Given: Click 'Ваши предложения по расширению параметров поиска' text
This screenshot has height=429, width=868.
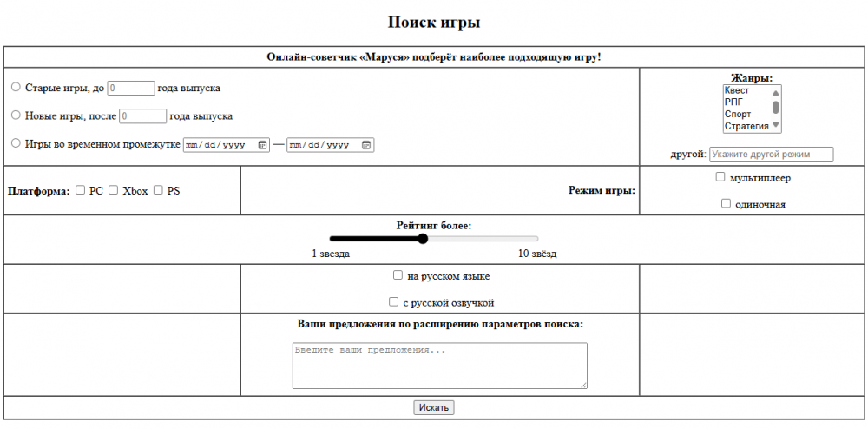Looking at the screenshot, I should pyautogui.click(x=440, y=324).
